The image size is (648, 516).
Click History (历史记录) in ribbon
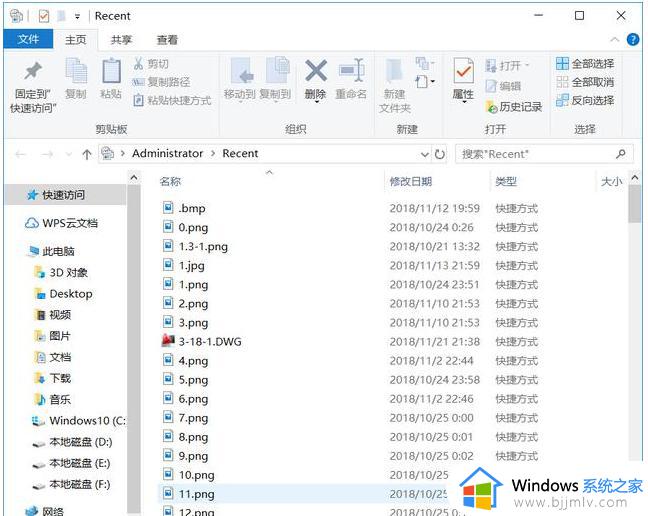(x=514, y=107)
